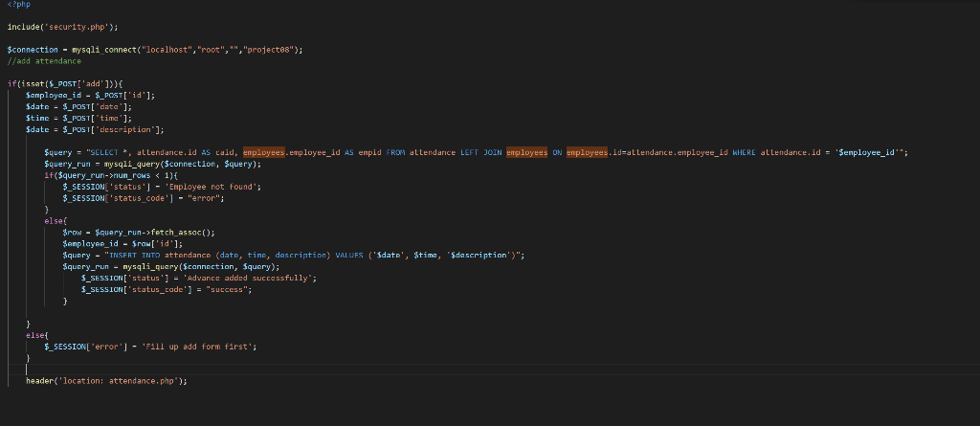Click the 'WHERE' keyword in the SELECT query
This screenshot has height=426, width=980.
tap(744, 152)
